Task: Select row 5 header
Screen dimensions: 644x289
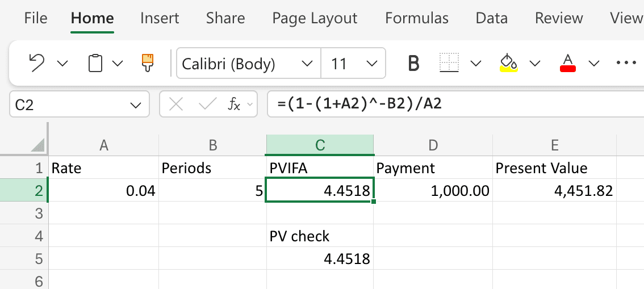Action: pyautogui.click(x=24, y=258)
